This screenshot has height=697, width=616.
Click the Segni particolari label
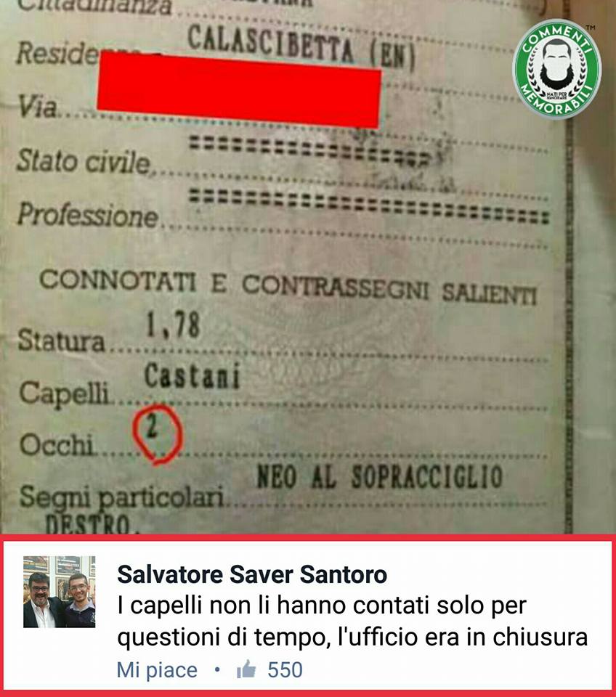coord(121,497)
